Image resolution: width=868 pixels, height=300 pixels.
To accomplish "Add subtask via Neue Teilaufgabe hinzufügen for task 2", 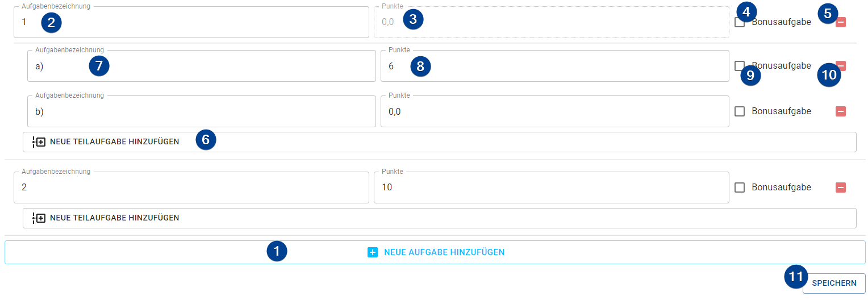I will point(440,218).
